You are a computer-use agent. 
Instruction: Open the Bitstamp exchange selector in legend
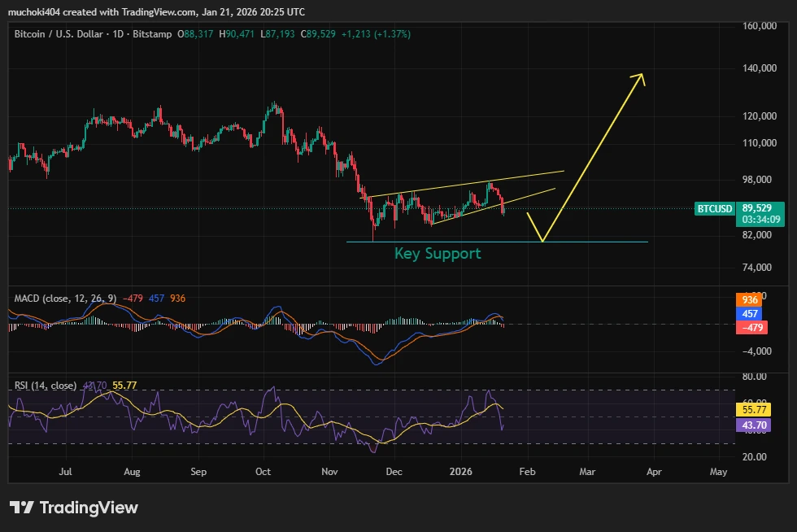pos(155,34)
